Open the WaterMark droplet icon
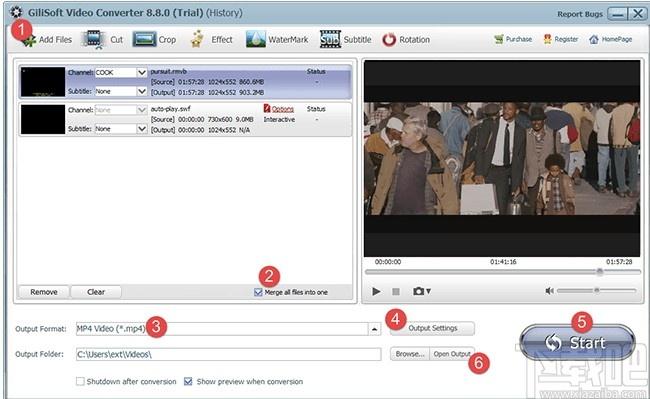Screen dimensions: 650x399 [x=255, y=39]
